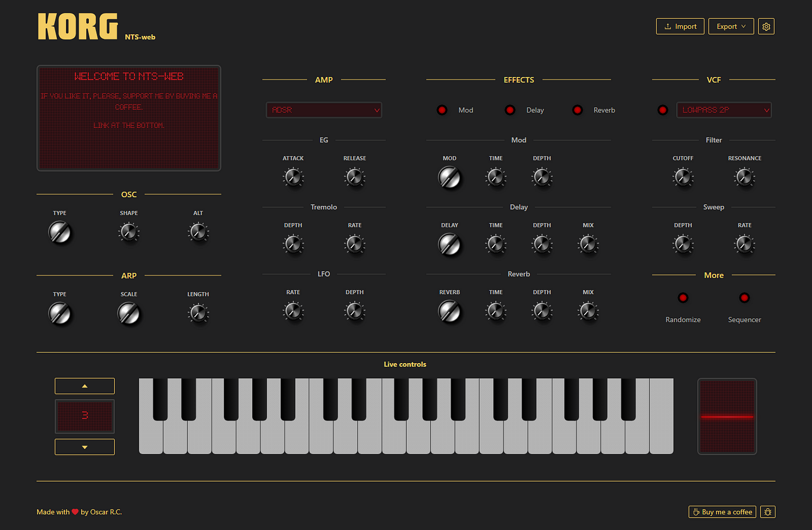
Task: Click the LFO RATE knob
Action: [293, 311]
